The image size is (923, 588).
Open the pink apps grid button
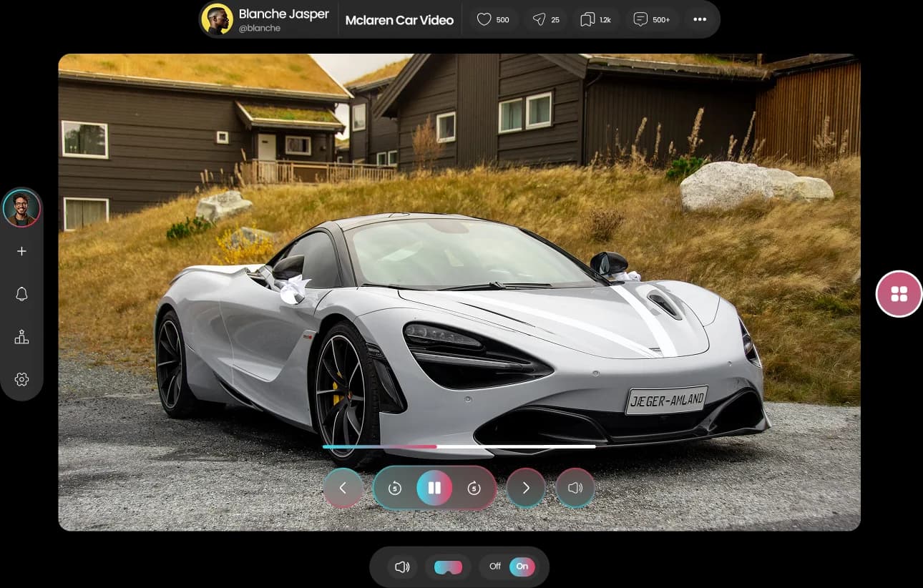coord(899,293)
